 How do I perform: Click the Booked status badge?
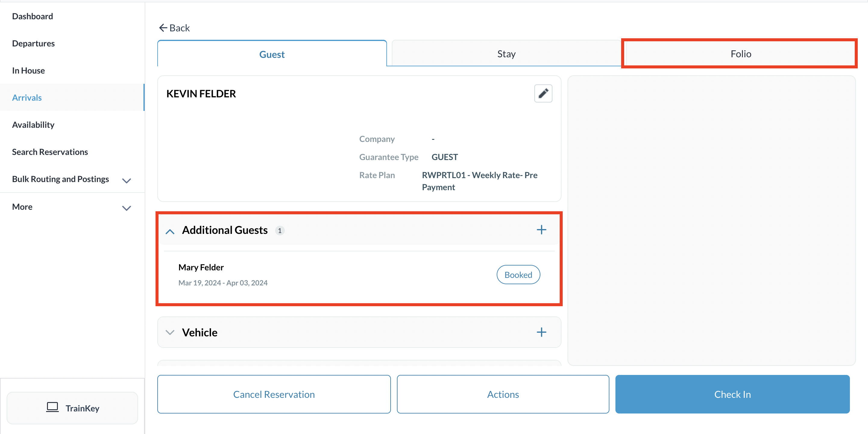[x=518, y=275]
